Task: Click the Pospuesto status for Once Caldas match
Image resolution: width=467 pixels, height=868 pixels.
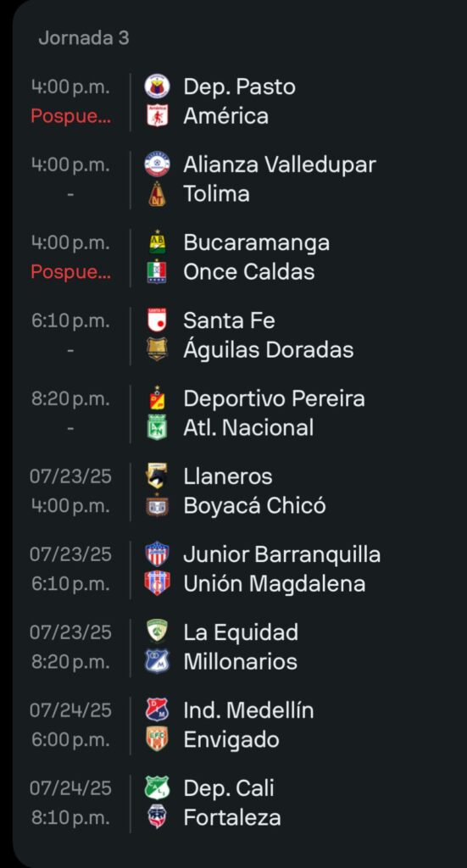Action: (x=70, y=272)
